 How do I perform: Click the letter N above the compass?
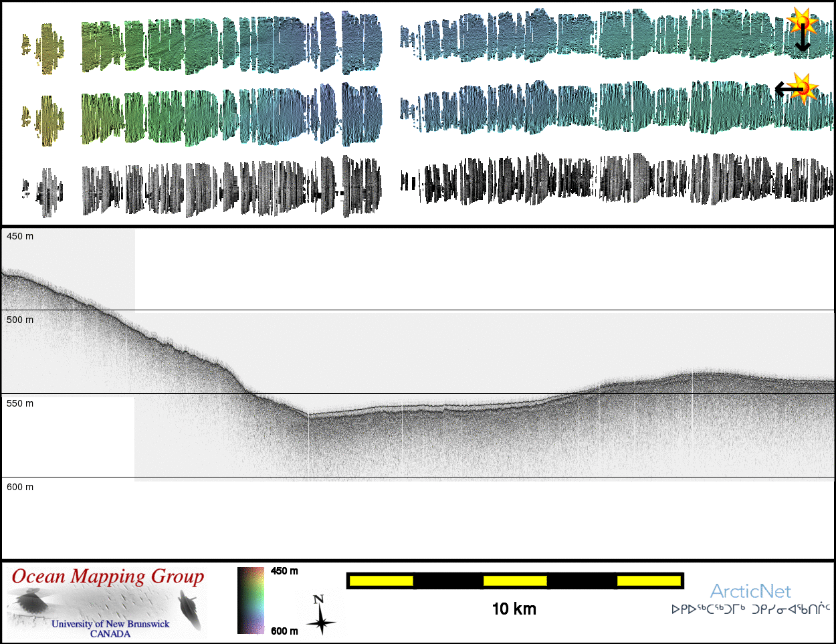pyautogui.click(x=319, y=600)
